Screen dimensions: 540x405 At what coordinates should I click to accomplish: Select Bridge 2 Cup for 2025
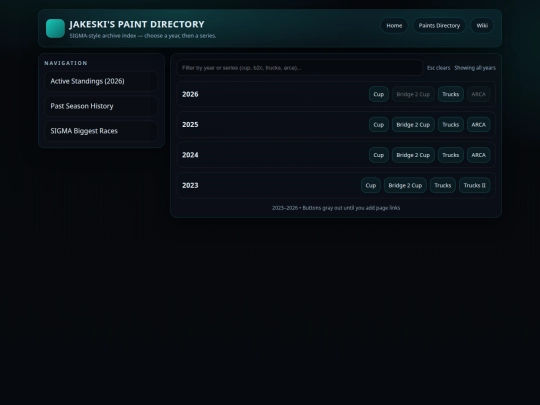coord(413,125)
